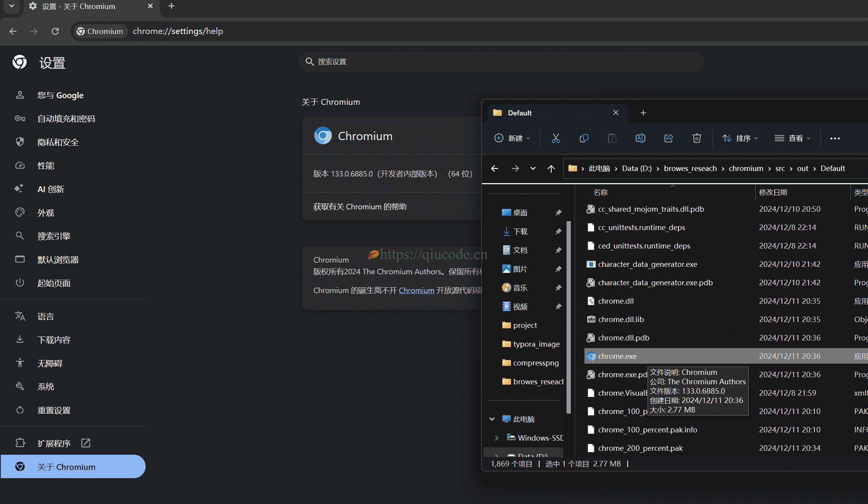The width and height of the screenshot is (868, 504).
Task: Close the Default Explorer tab
Action: 615,113
